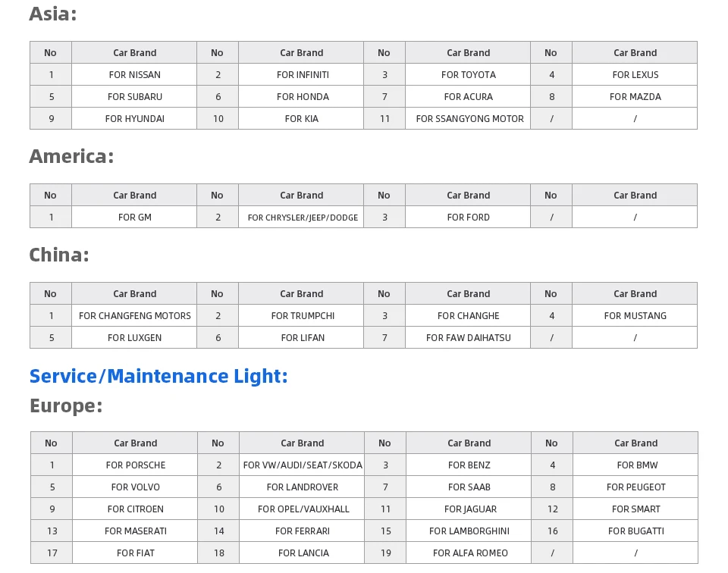Click the China section heading
Screen dimensions: 728x573
(59, 255)
